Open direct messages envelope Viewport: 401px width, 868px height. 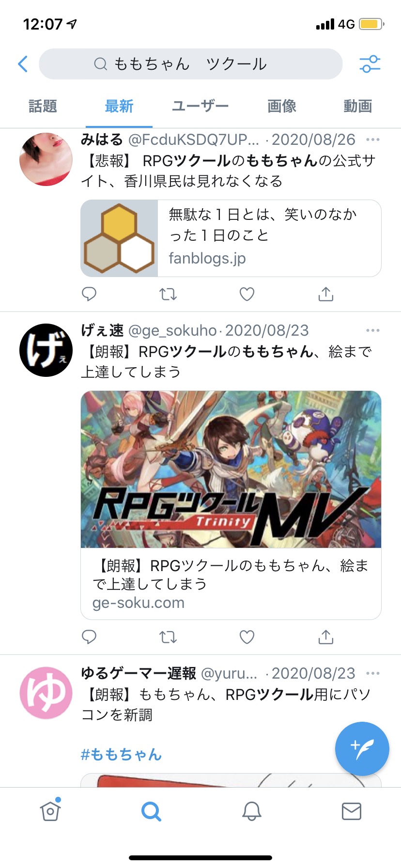click(x=352, y=811)
